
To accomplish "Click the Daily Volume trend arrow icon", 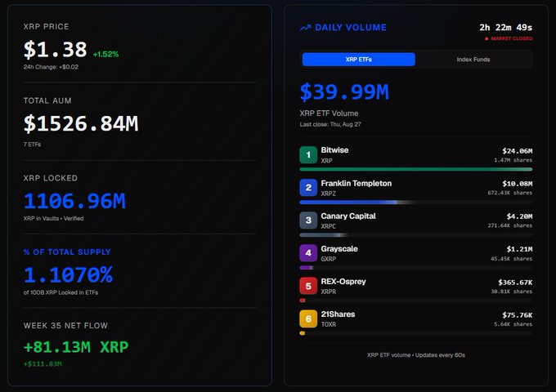I will point(305,28).
